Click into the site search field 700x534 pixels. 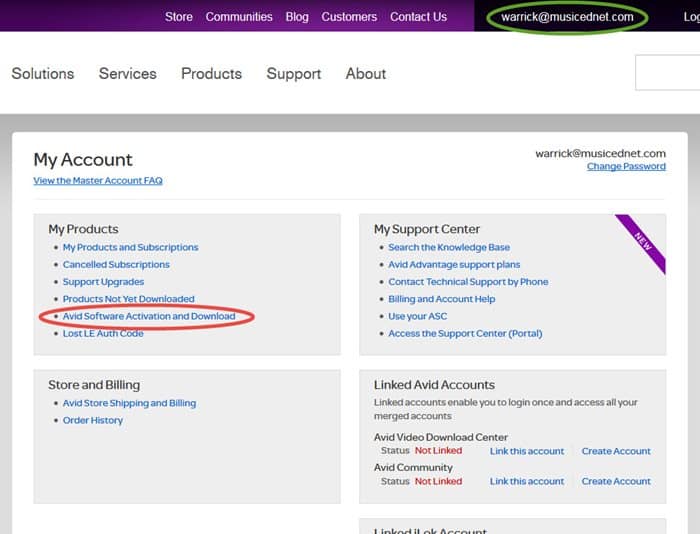667,72
